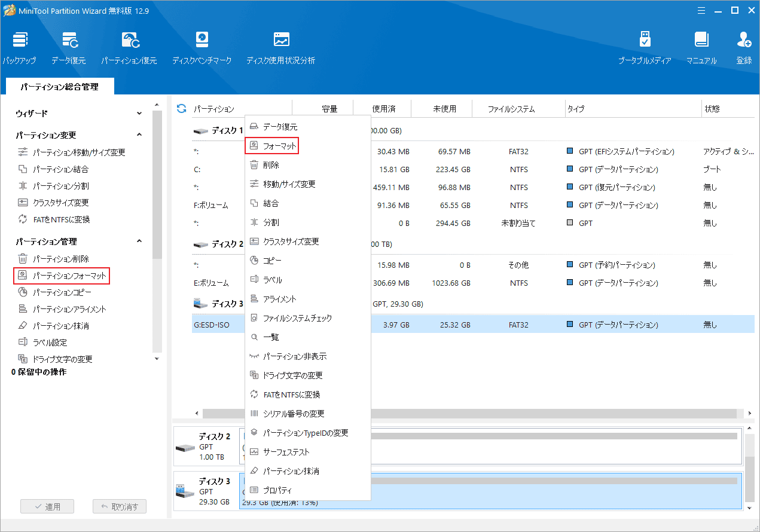Select パーティション分割 in the sidebar
760x532 pixels.
click(x=53, y=186)
